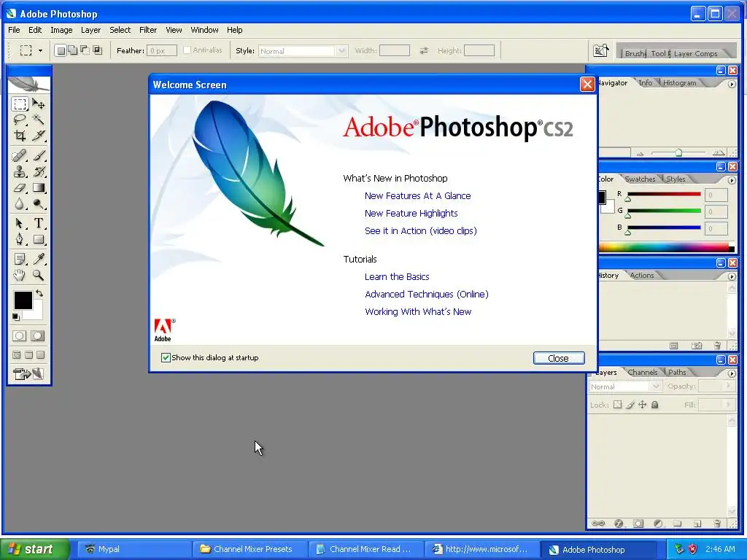Select the Dodge tool
Image resolution: width=747 pixels, height=560 pixels.
pos(39,204)
